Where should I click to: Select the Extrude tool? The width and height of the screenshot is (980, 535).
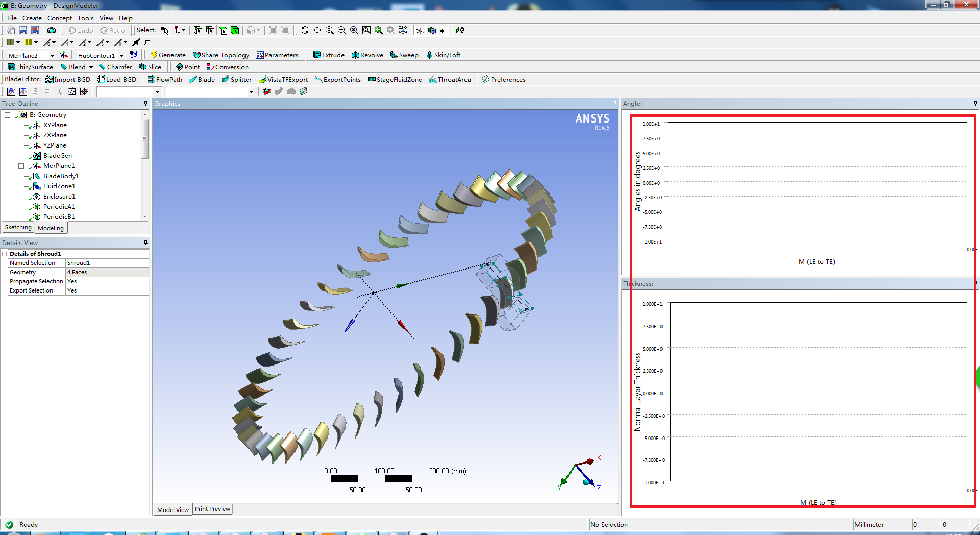(328, 55)
